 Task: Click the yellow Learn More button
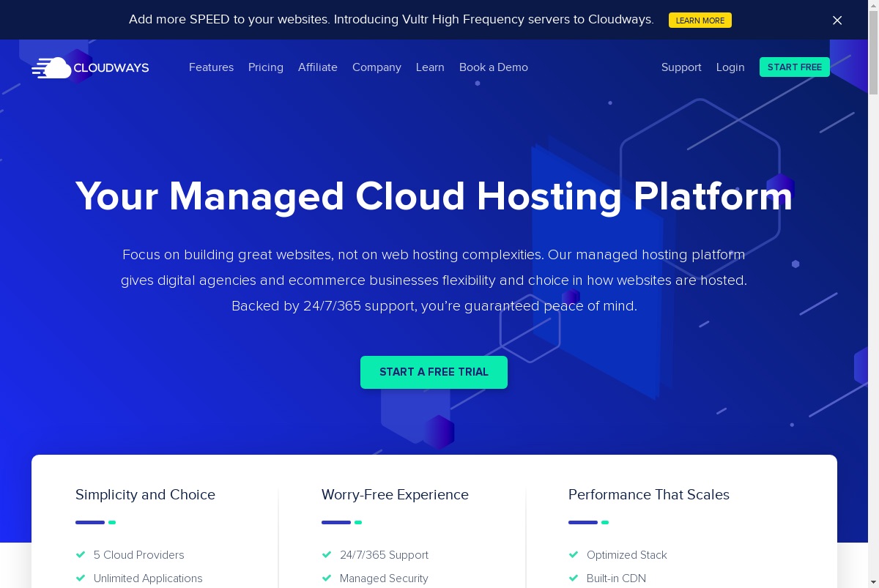pyautogui.click(x=700, y=21)
